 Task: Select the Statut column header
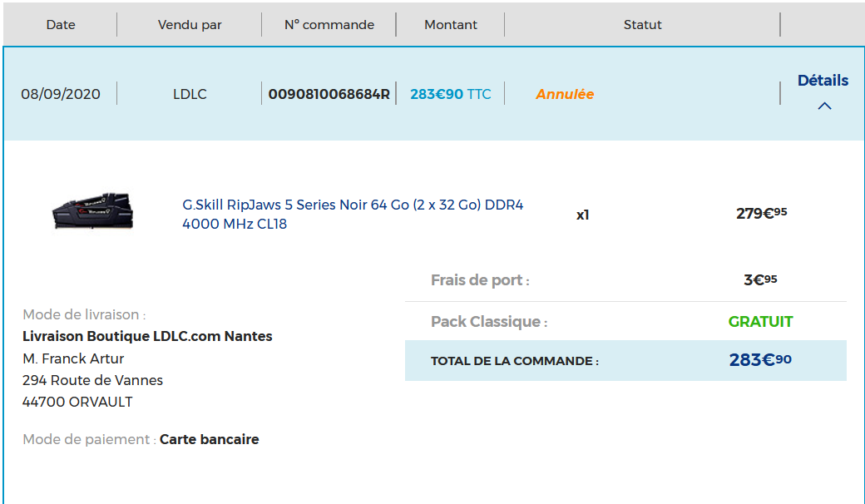[x=643, y=25]
